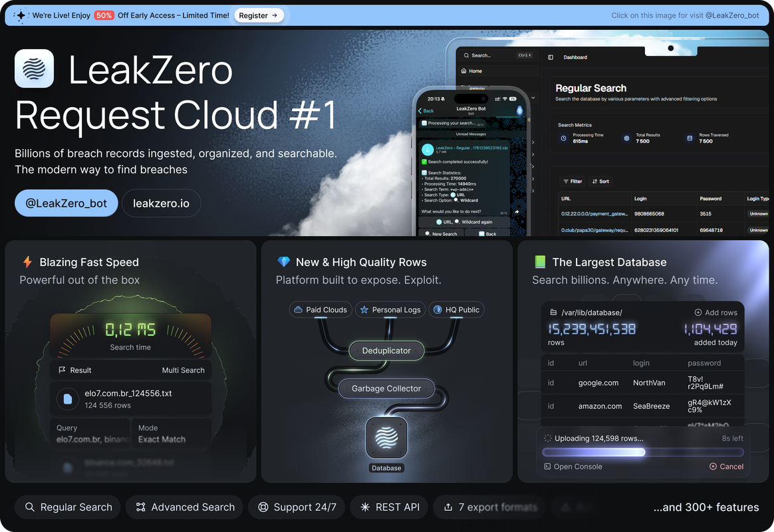Click Add rows in the database card
774x532 pixels.
tap(715, 313)
